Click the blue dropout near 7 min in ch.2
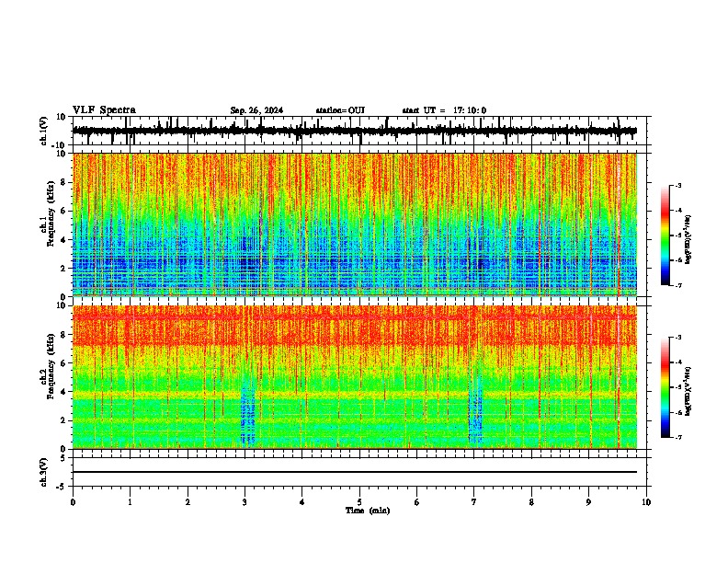This screenshot has height=563, width=728. point(475,412)
